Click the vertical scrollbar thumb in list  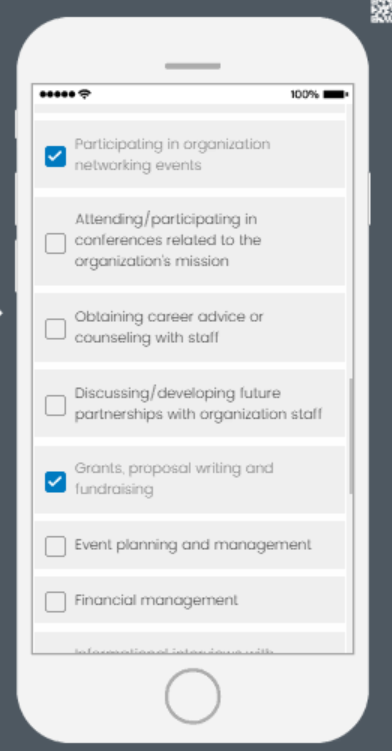click(x=351, y=436)
